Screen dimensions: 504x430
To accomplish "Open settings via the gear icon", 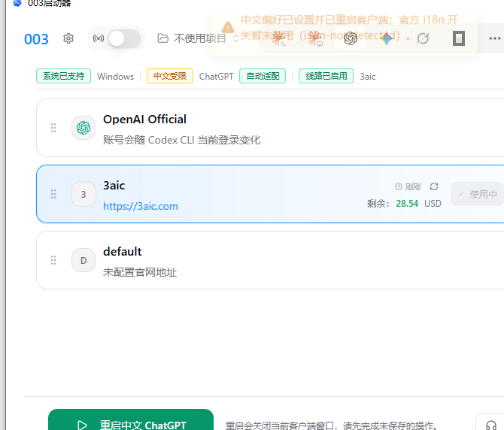I will (68, 38).
